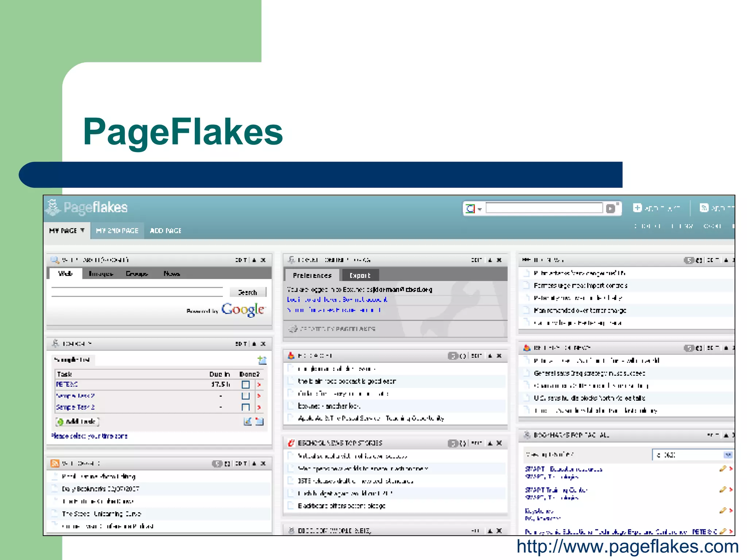
Task: Click EDIT on the to-do list flake
Action: 241,343
